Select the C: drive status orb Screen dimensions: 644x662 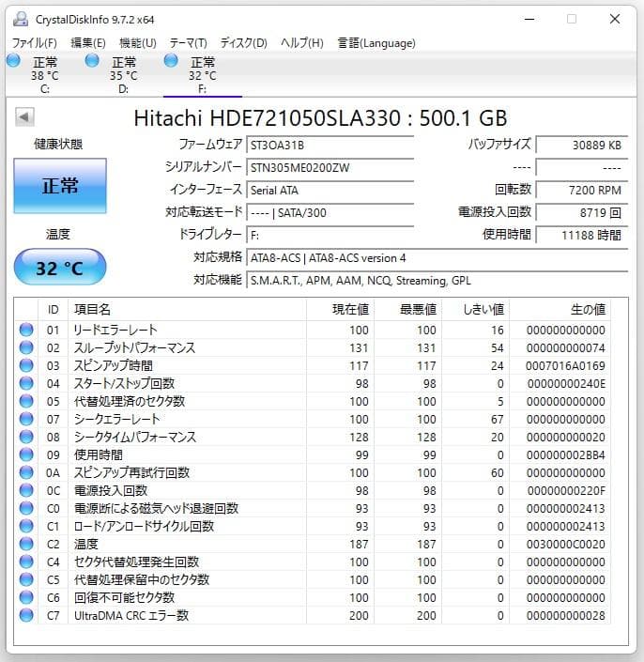tap(13, 61)
